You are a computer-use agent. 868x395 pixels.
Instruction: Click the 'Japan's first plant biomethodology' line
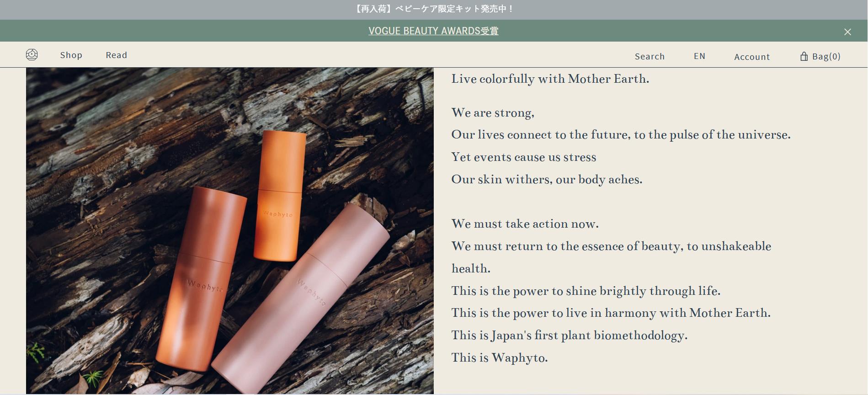(570, 335)
